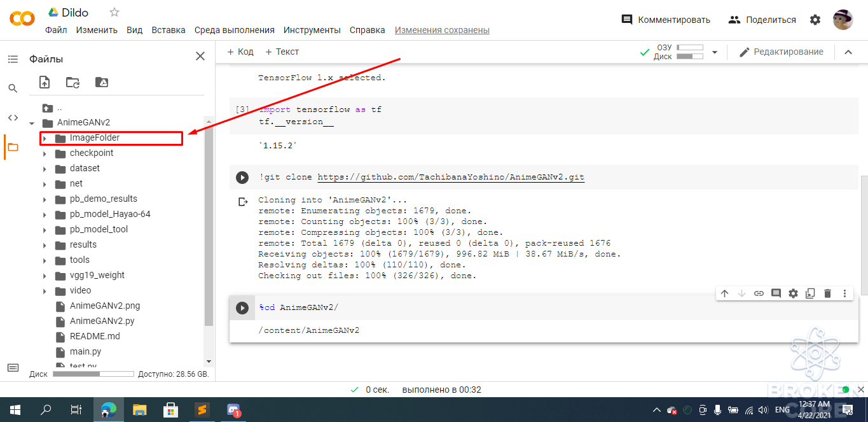The image size is (868, 422).
Task: Toggle the Files folder sidebar icon
Action: (13, 147)
